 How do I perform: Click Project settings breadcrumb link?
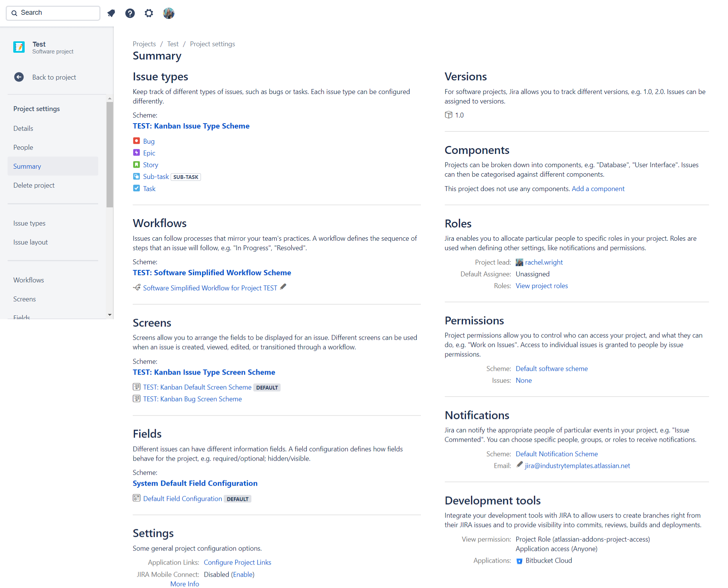coord(212,44)
